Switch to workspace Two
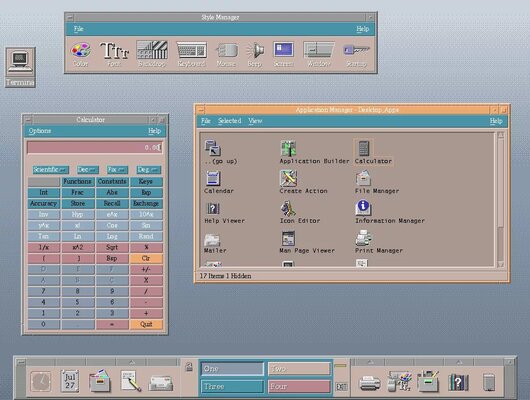This screenshot has height=400, width=530. (299, 369)
